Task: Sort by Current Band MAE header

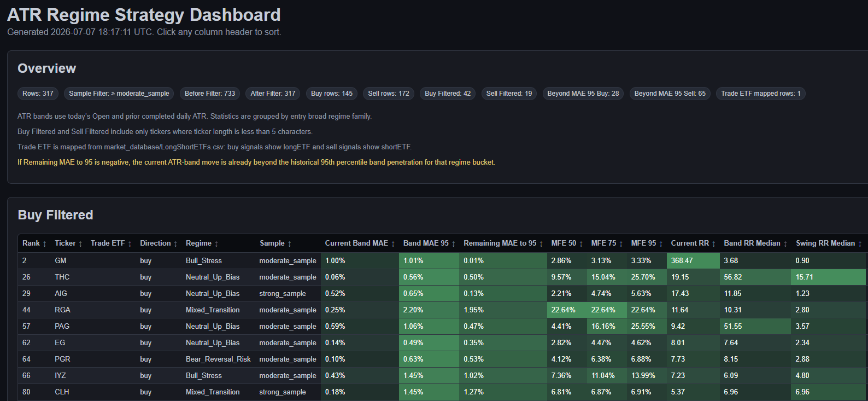Action: (360, 243)
